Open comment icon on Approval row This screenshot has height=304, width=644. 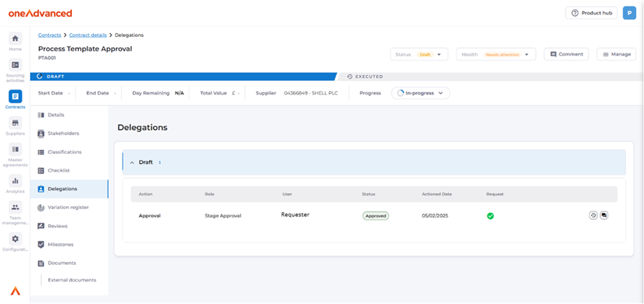click(x=604, y=215)
